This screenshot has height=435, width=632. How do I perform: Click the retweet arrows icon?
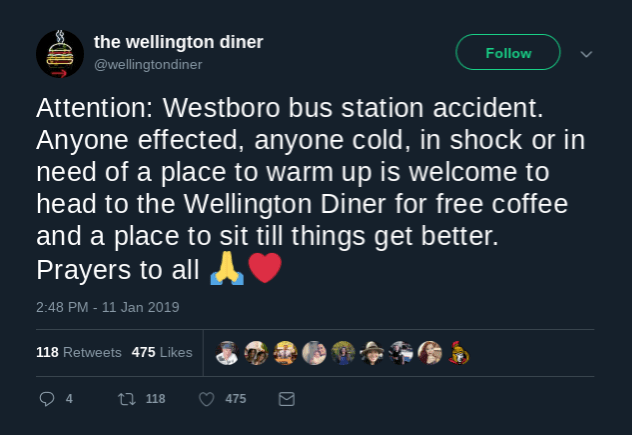point(127,399)
